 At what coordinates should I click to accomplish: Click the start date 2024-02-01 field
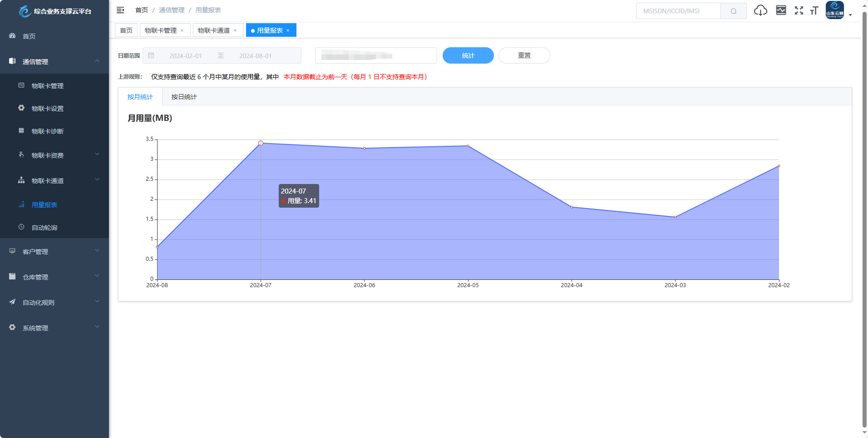click(186, 56)
